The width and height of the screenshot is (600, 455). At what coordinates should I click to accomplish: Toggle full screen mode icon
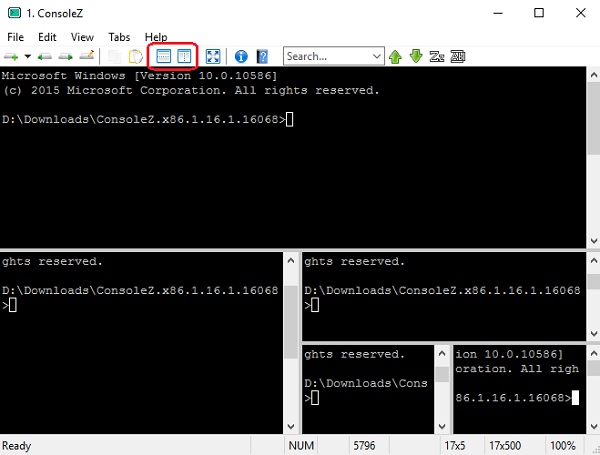click(213, 56)
